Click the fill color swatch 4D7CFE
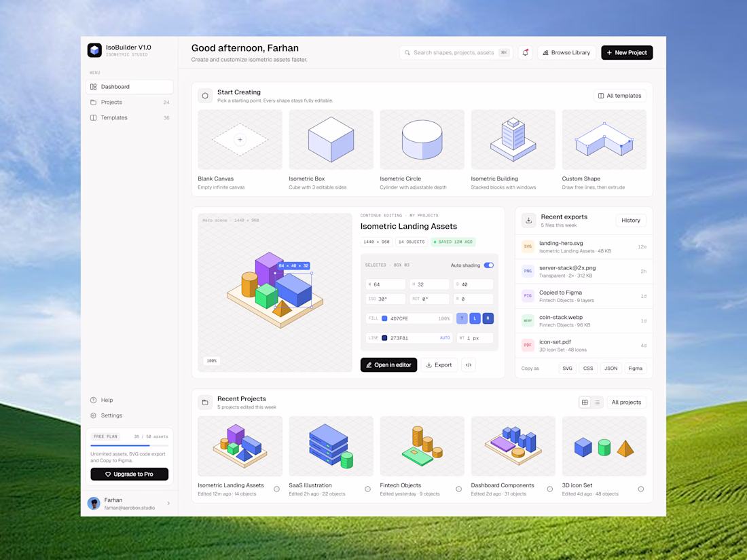747x560 pixels. pos(384,318)
